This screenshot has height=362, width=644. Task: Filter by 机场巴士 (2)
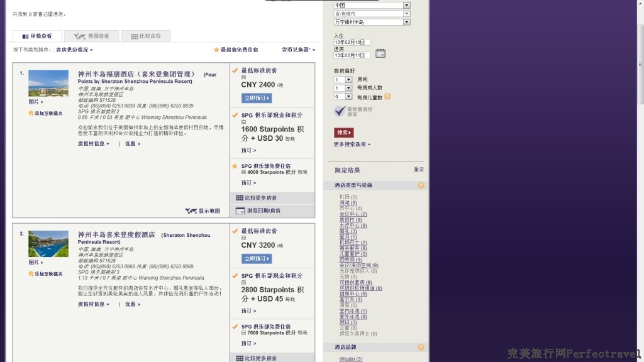[x=353, y=243]
